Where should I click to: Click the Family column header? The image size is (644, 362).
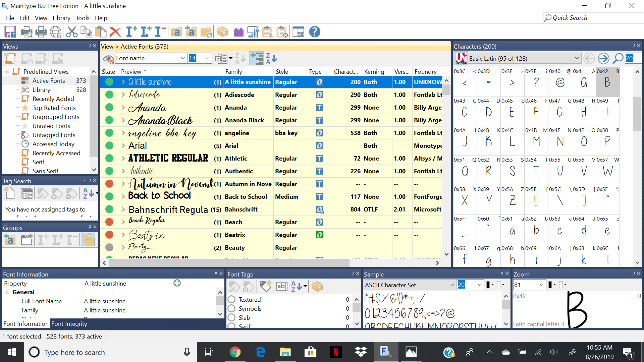tap(248, 71)
